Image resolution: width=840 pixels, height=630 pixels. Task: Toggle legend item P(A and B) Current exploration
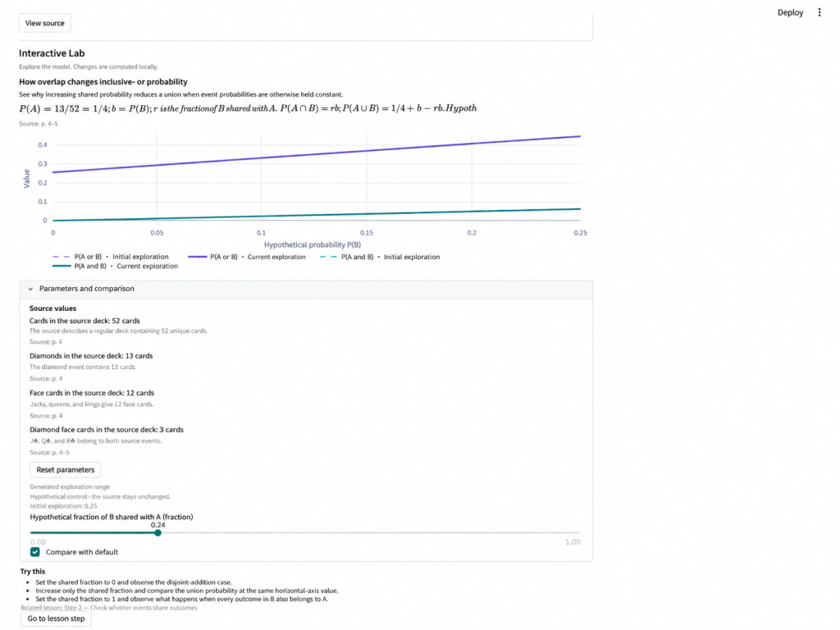[115, 267]
